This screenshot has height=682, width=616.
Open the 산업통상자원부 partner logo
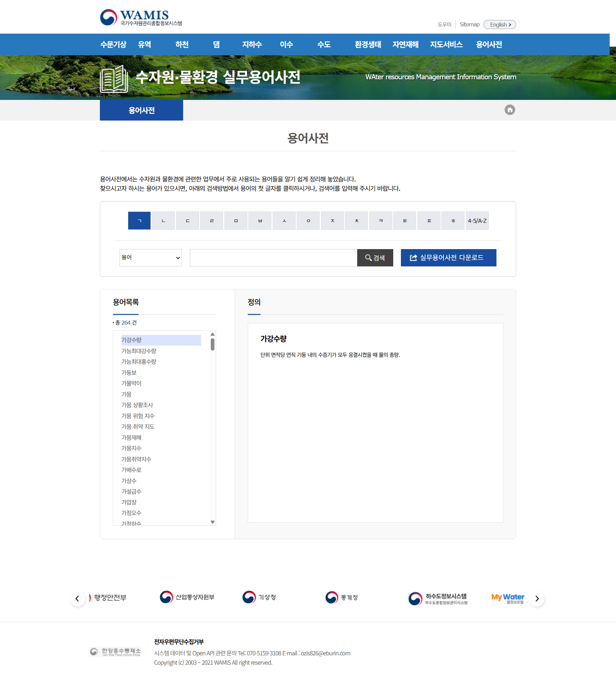tap(187, 597)
